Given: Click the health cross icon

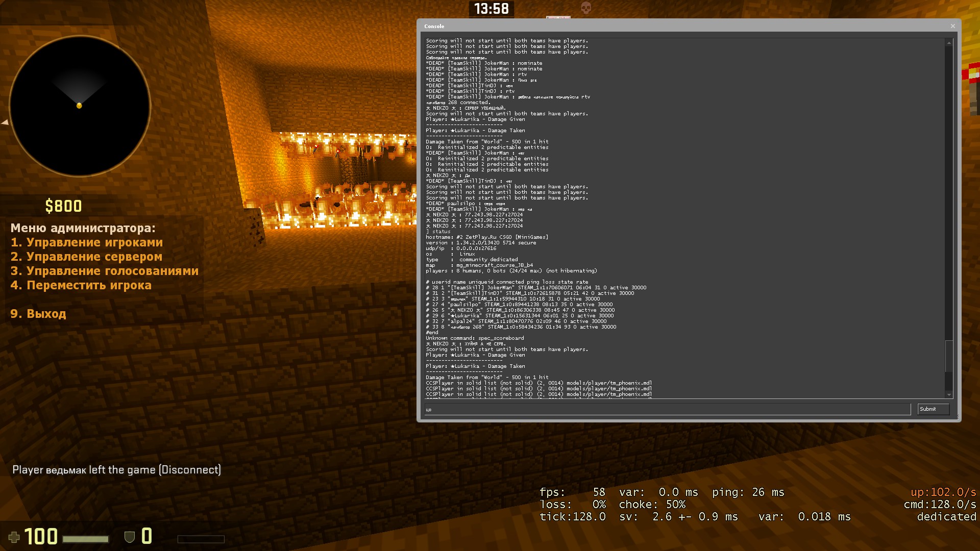Looking at the screenshot, I should [14, 537].
